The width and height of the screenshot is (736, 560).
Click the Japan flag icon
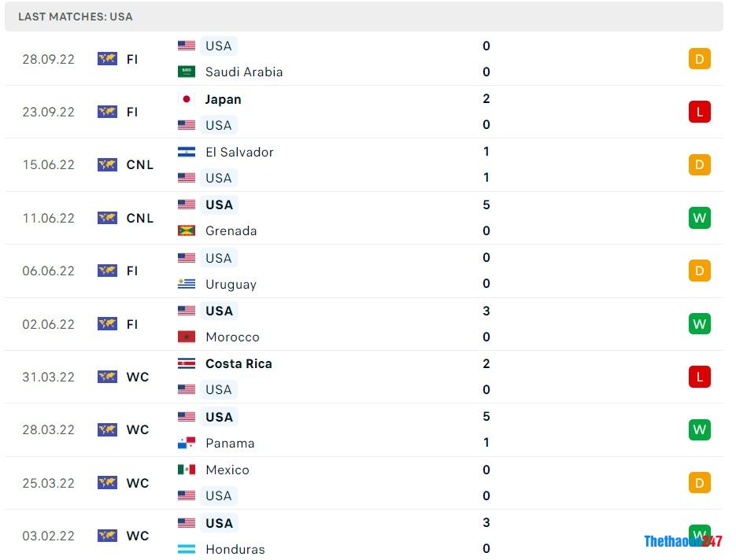coord(187,99)
